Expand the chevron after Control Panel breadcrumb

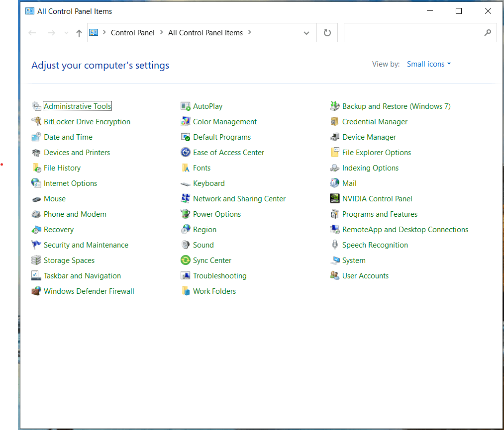161,32
